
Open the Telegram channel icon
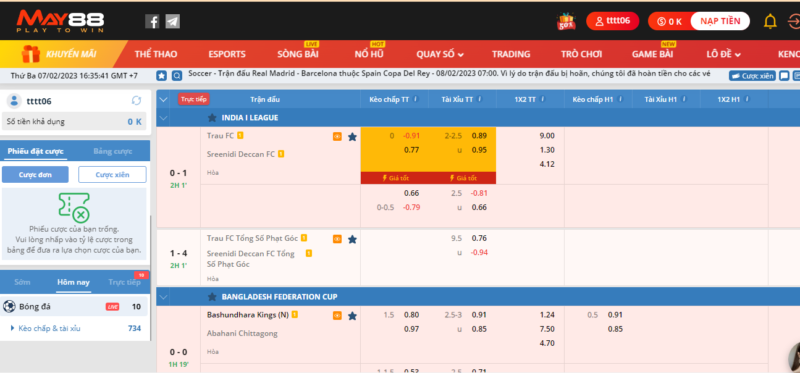click(x=172, y=21)
